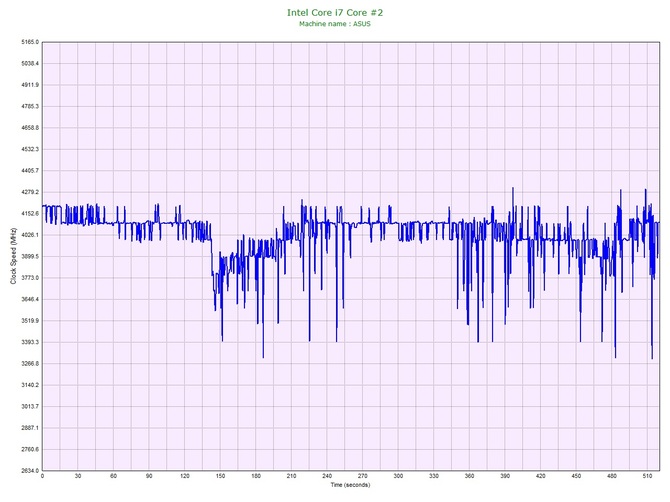Click the y-axis value 2760.6

click(30, 449)
